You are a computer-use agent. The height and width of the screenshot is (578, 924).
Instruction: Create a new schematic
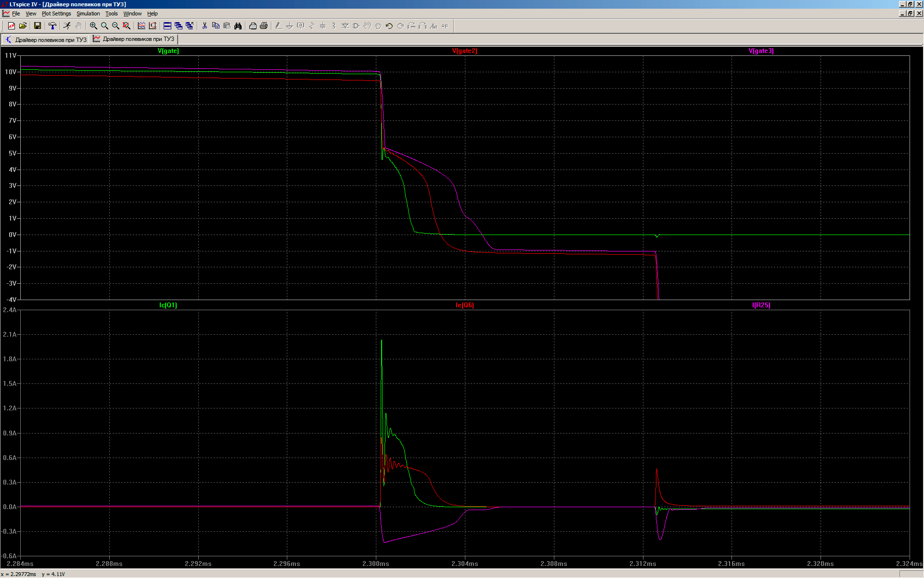(x=12, y=26)
